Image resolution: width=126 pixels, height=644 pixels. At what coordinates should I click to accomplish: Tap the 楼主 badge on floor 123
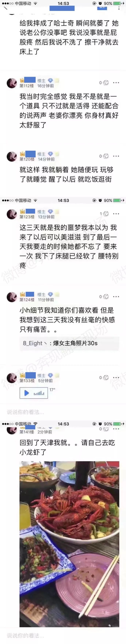point(41,212)
